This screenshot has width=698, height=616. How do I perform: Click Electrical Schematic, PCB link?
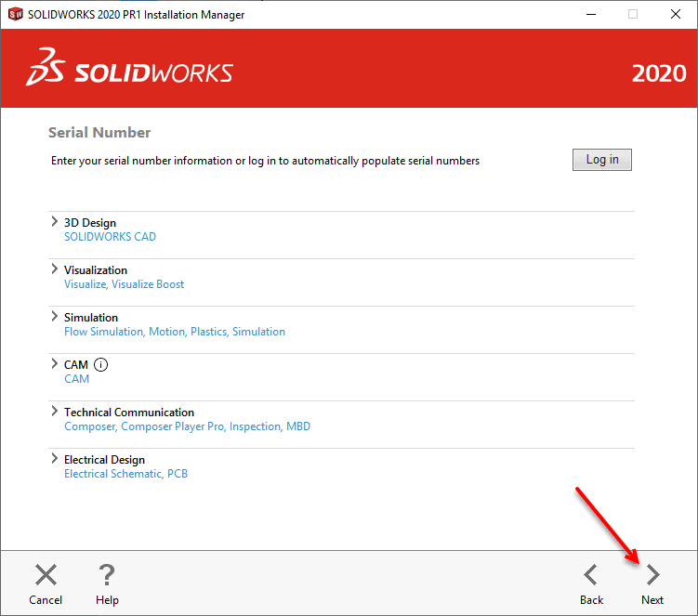pos(126,474)
